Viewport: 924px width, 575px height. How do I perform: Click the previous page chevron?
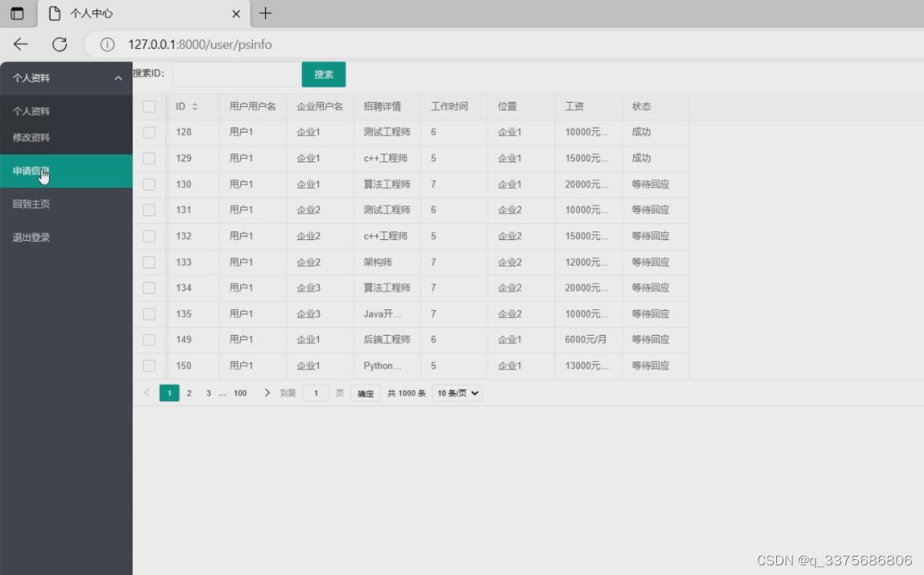coord(147,393)
